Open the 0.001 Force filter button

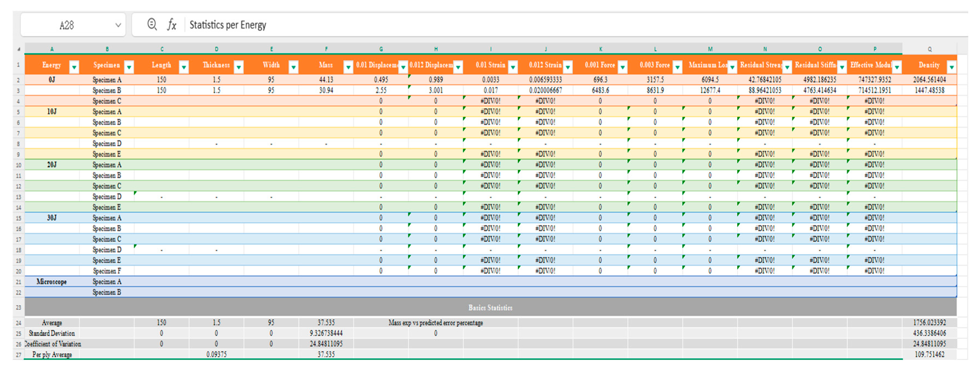[622, 67]
